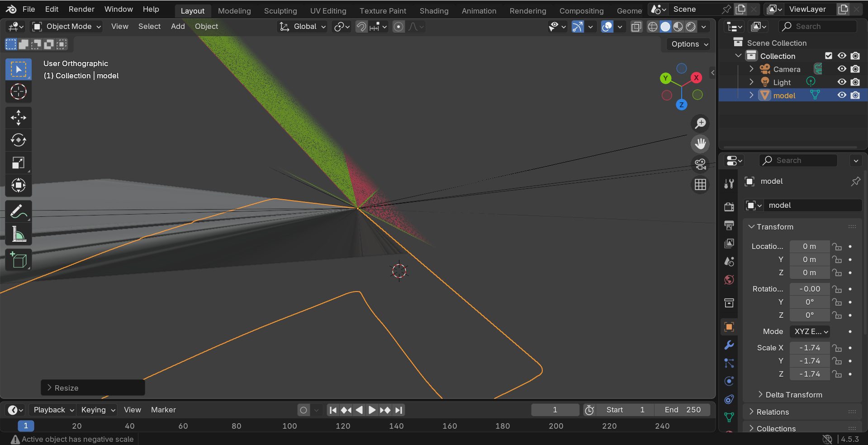Expand the Camera tree item
This screenshot has height=445, width=868.
tap(751, 69)
